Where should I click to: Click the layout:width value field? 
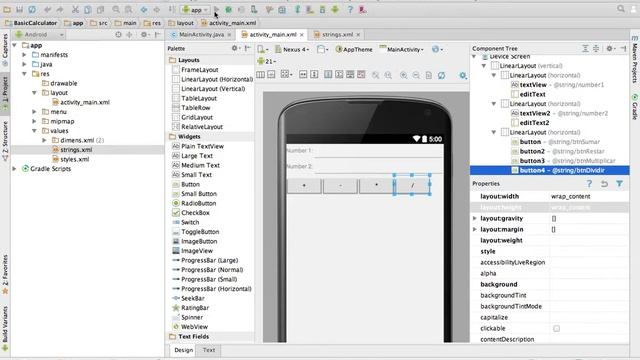click(589, 196)
